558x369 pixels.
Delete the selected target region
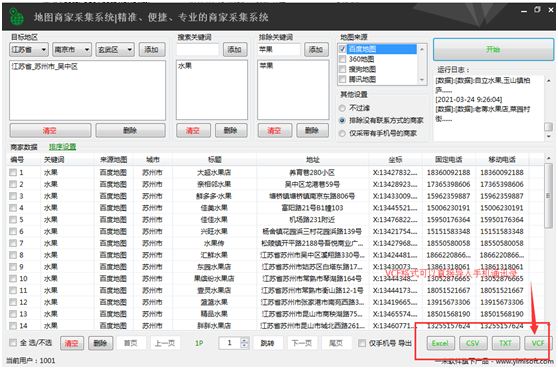pyautogui.click(x=130, y=131)
